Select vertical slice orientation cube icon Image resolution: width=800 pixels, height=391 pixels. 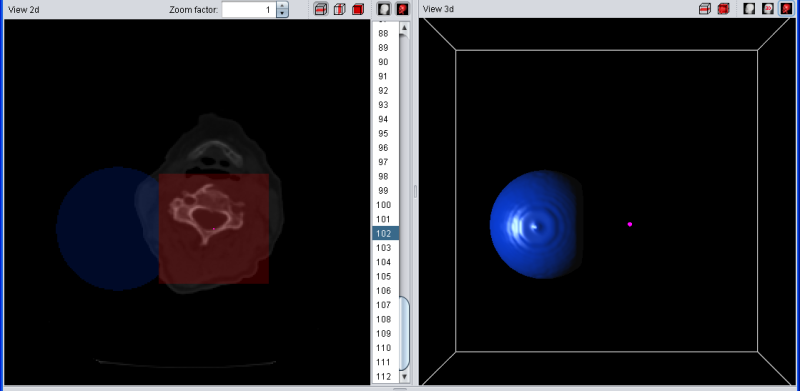(x=339, y=9)
